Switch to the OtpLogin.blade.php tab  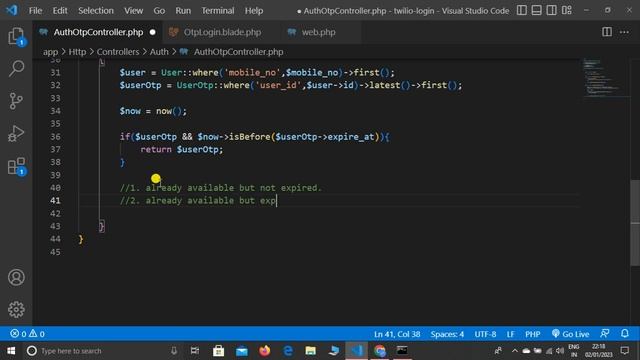(x=222, y=32)
